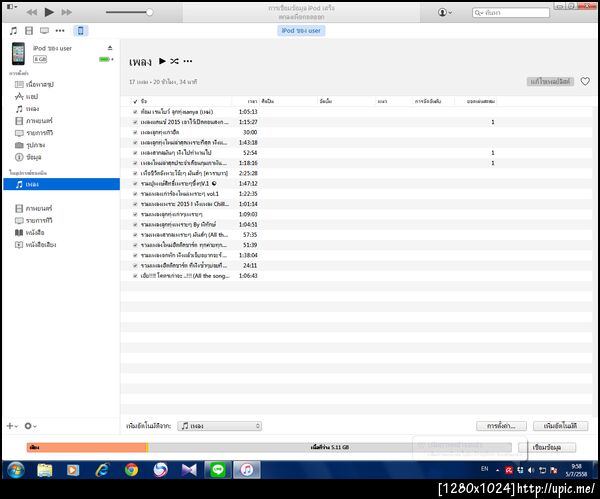
Task: Open the Summary (เนื้อหาสรุป) settings page
Action: click(x=34, y=84)
